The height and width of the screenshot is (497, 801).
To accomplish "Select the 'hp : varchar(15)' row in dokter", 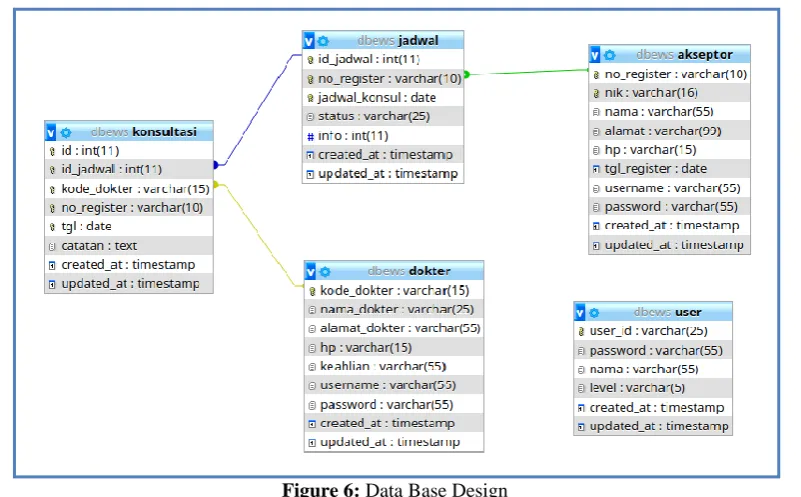I will click(x=394, y=348).
